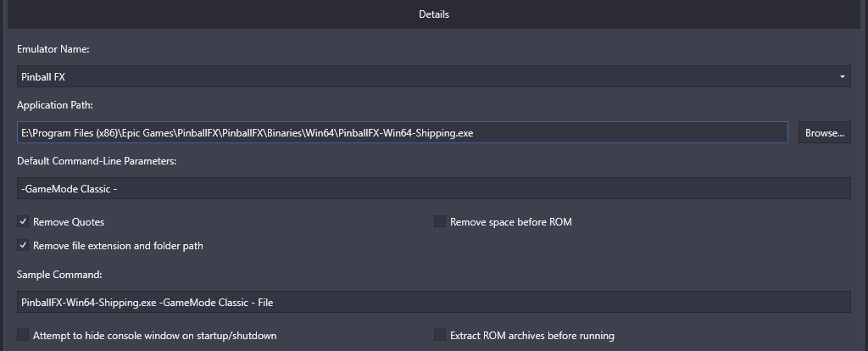Click inside the Sample Command field
This screenshot has height=351, width=868.
pyautogui.click(x=433, y=303)
